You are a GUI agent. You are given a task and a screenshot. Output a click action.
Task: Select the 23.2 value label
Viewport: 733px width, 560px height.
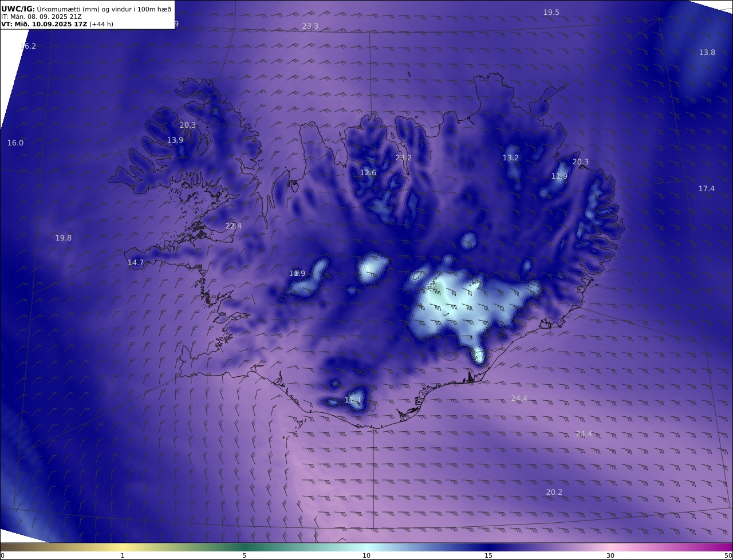pyautogui.click(x=404, y=158)
